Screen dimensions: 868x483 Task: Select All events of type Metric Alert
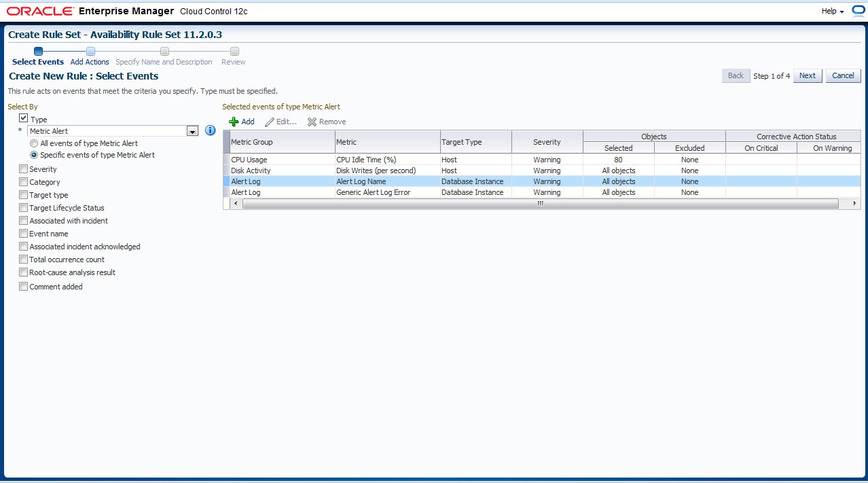[34, 143]
